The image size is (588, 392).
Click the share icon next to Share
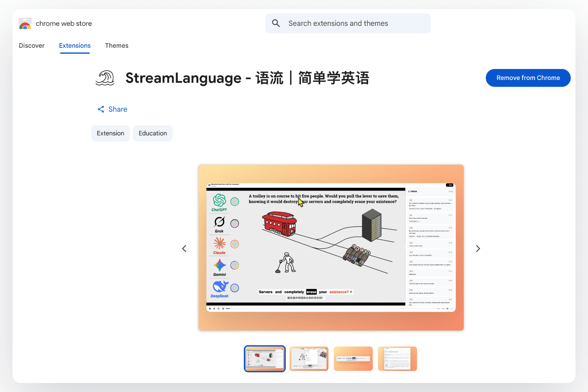101,109
